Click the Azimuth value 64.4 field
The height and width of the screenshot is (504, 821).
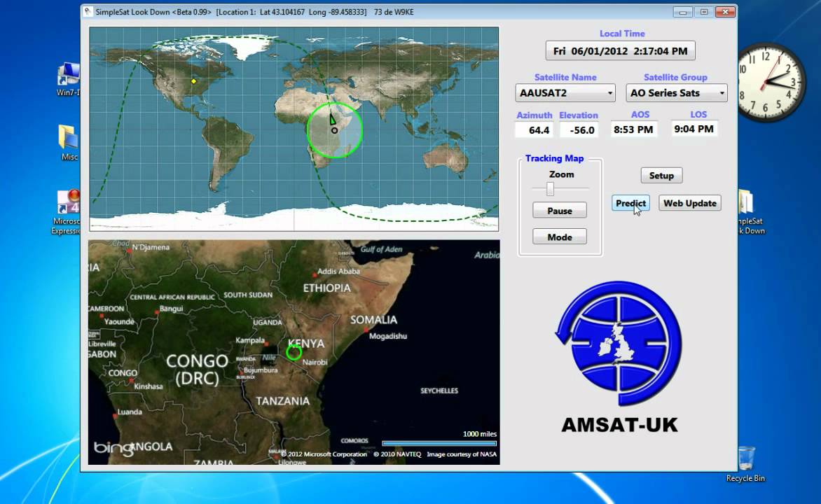(x=534, y=129)
